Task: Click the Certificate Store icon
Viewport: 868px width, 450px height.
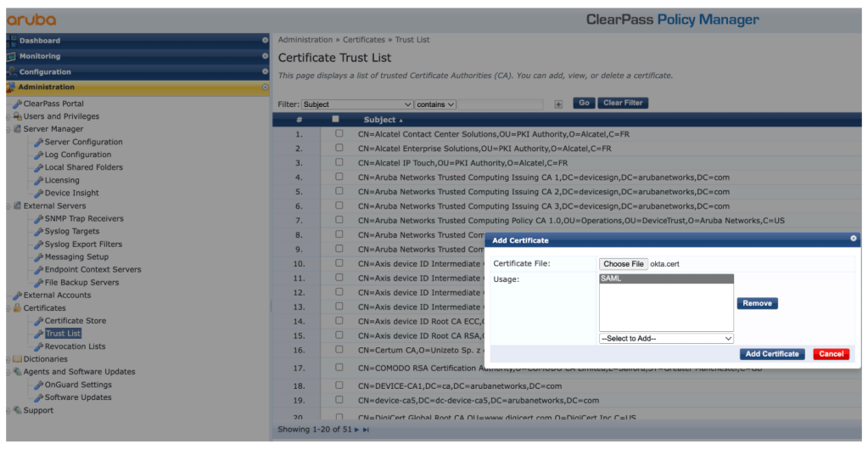Action: click(38, 321)
